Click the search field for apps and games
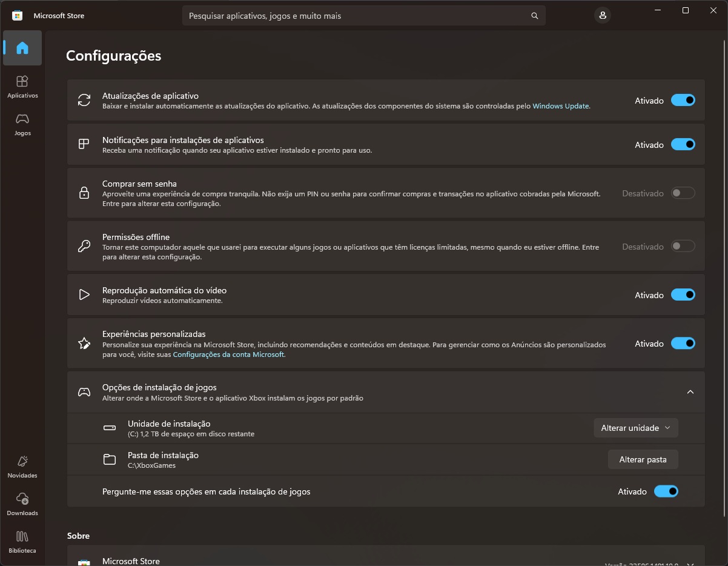 (x=363, y=16)
